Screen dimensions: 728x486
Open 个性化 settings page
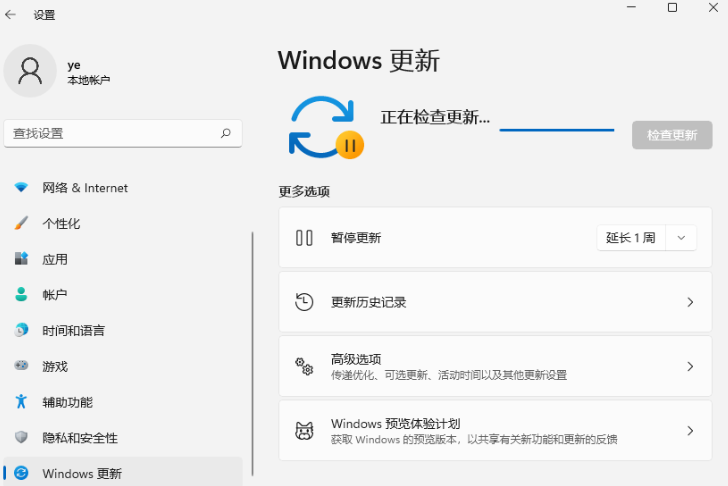coord(123,223)
